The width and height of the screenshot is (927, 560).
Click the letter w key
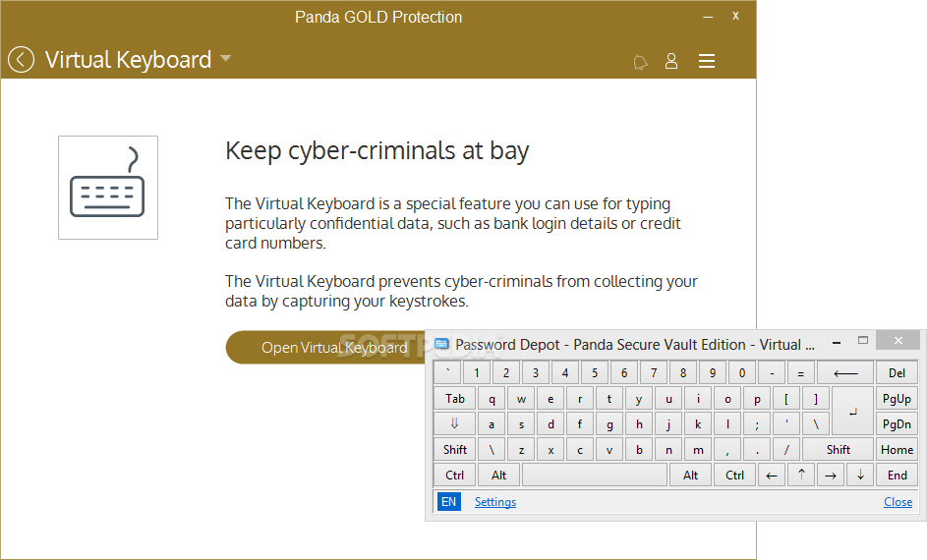click(x=521, y=399)
